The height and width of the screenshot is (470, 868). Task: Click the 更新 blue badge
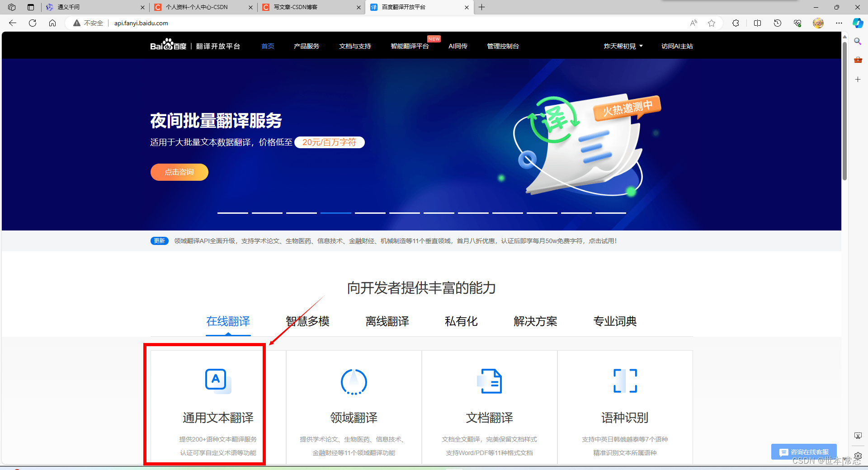[x=159, y=241]
